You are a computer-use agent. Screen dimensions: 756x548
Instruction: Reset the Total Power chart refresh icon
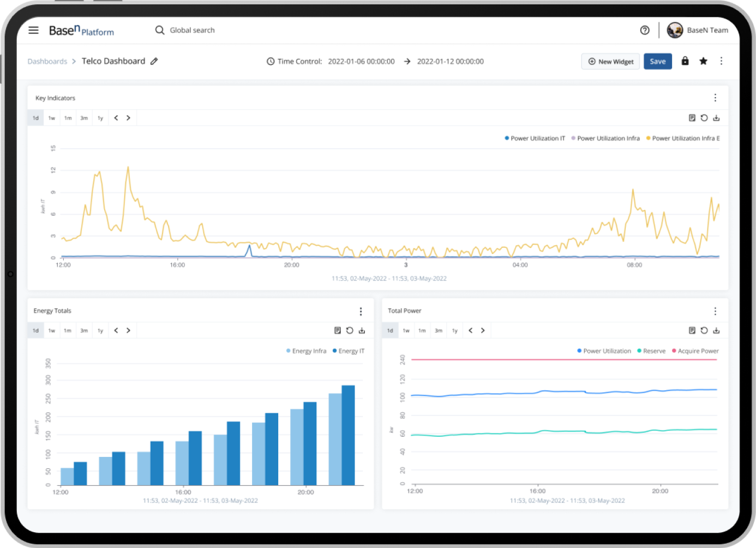pos(704,330)
